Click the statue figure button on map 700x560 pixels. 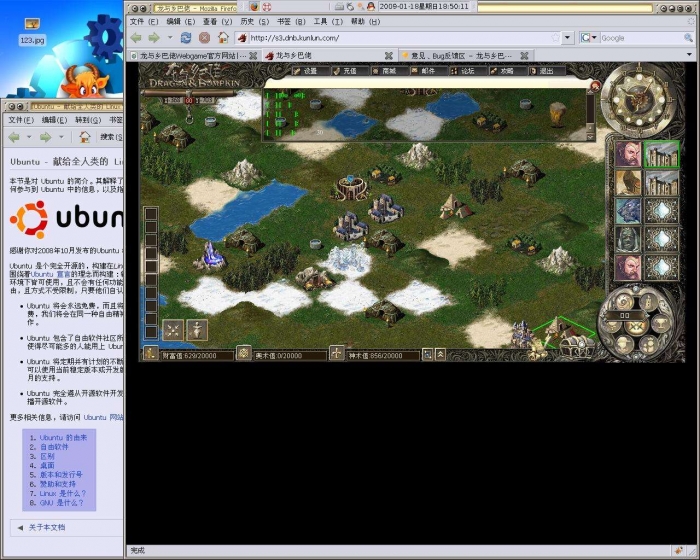coord(197,330)
